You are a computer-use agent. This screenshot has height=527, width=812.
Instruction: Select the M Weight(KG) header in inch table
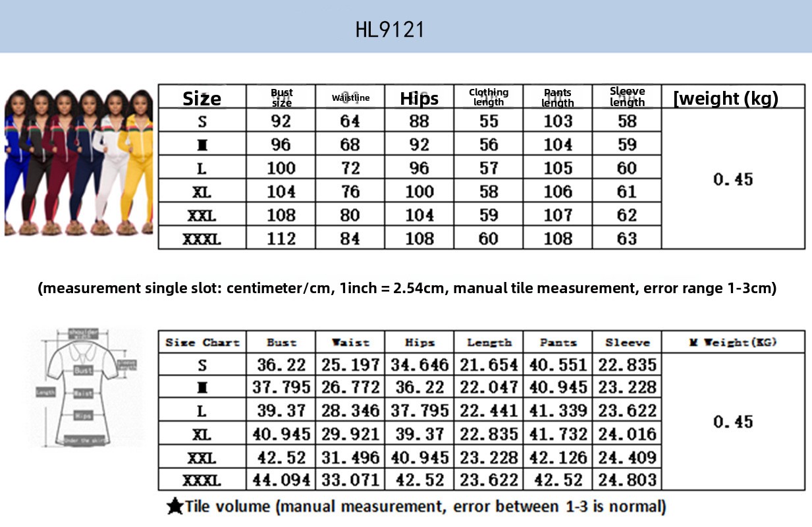(x=733, y=343)
